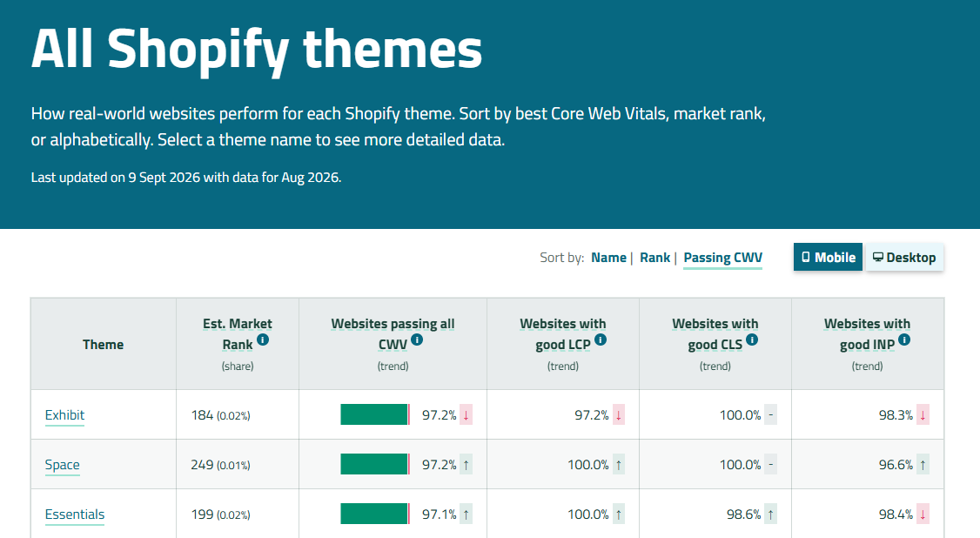Image resolution: width=980 pixels, height=538 pixels.
Task: Click Exhibit INP 98.3% down trend arrow
Action: click(x=923, y=415)
